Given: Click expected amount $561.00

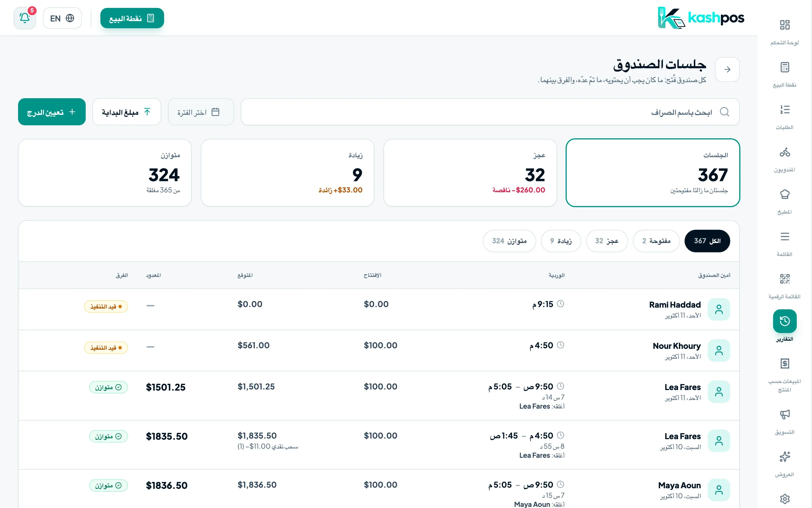Looking at the screenshot, I should pos(253,345).
